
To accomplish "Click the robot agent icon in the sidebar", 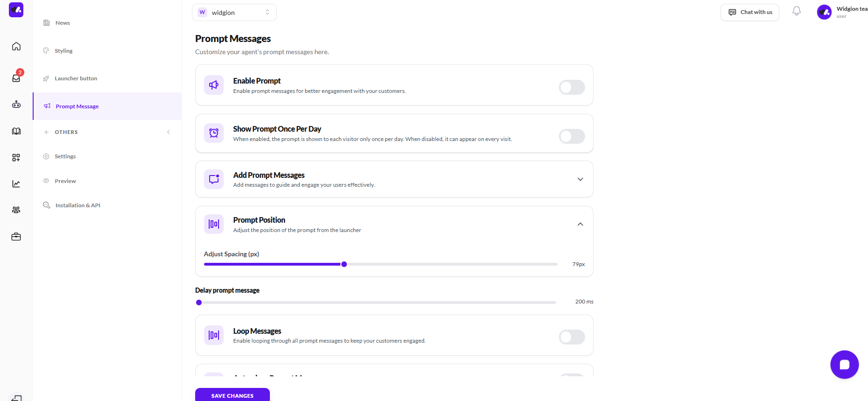I will click(16, 105).
